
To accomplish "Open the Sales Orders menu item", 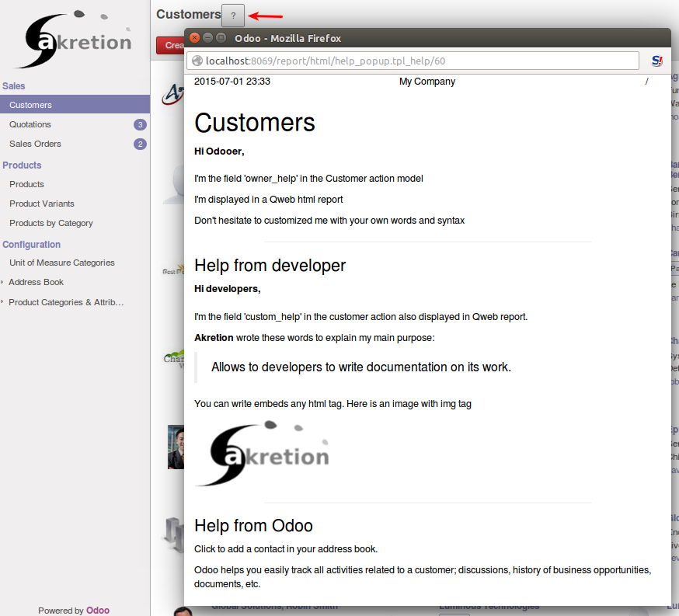I will 35,144.
